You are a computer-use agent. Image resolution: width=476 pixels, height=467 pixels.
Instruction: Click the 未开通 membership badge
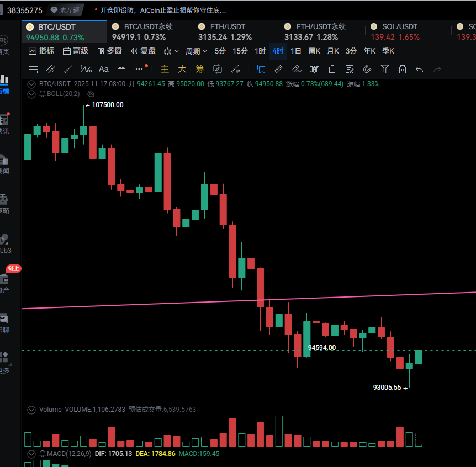65,10
